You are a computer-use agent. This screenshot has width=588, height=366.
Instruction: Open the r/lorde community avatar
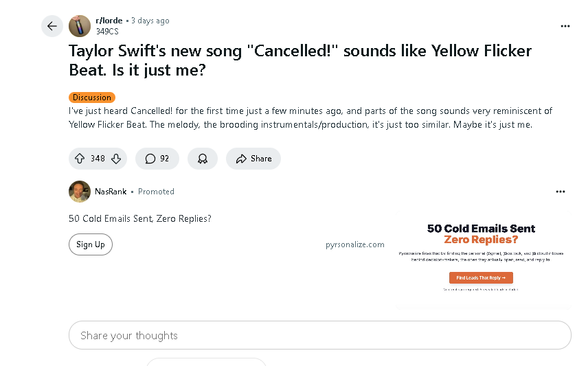pyautogui.click(x=80, y=26)
